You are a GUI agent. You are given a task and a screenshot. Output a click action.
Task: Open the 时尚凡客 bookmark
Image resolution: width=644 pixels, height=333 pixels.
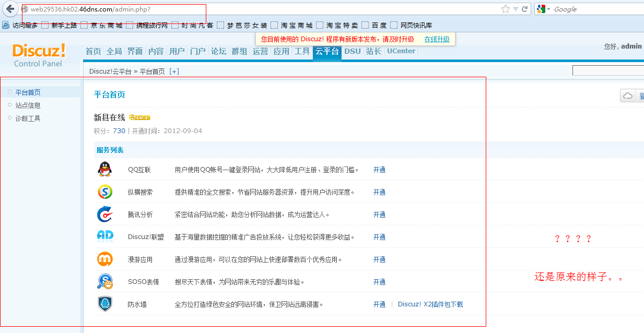pos(192,25)
